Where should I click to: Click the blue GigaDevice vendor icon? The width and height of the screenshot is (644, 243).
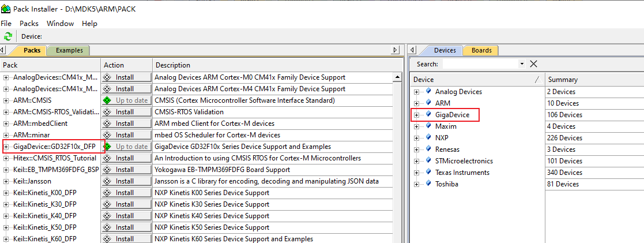(429, 114)
